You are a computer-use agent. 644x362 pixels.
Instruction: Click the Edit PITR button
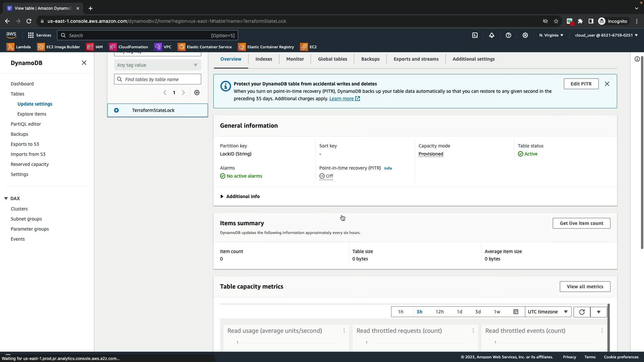coord(581,84)
